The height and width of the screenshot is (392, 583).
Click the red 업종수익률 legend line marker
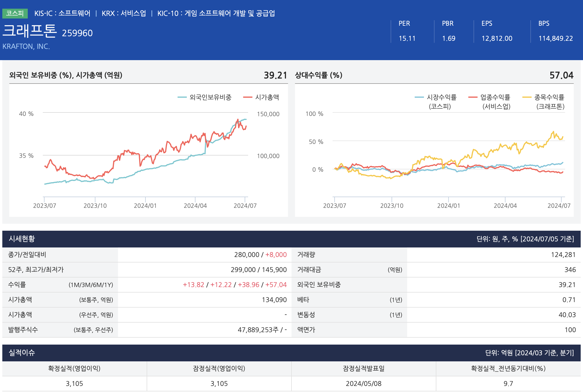pyautogui.click(x=473, y=97)
